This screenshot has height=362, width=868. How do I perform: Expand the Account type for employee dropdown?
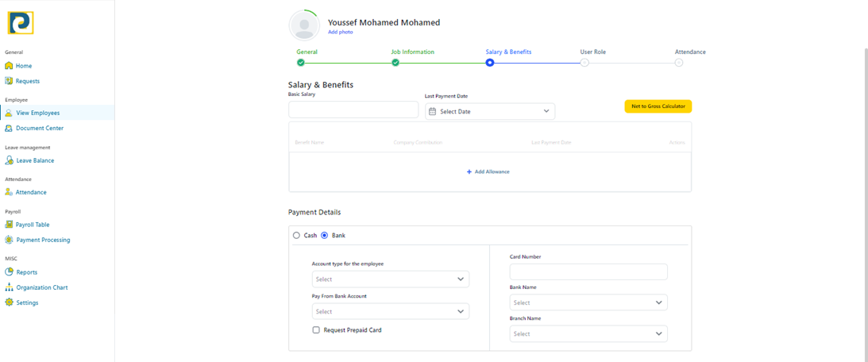(x=390, y=279)
